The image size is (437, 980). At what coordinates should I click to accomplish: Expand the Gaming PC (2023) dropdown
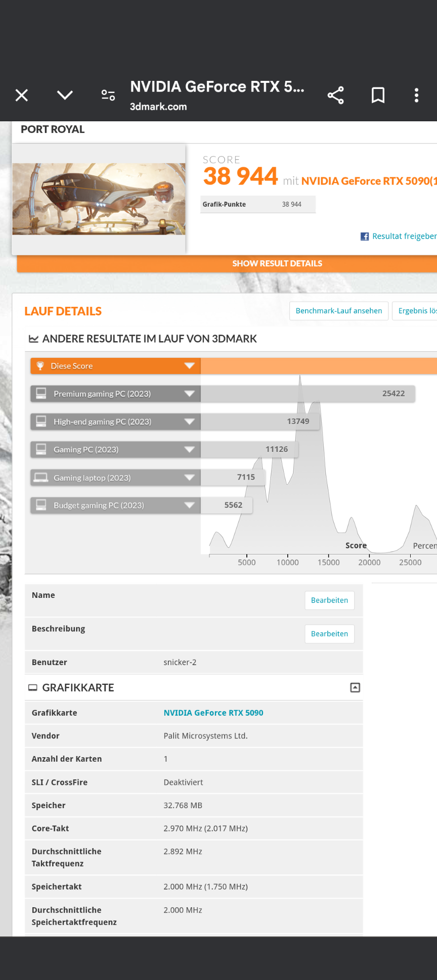[x=190, y=449]
